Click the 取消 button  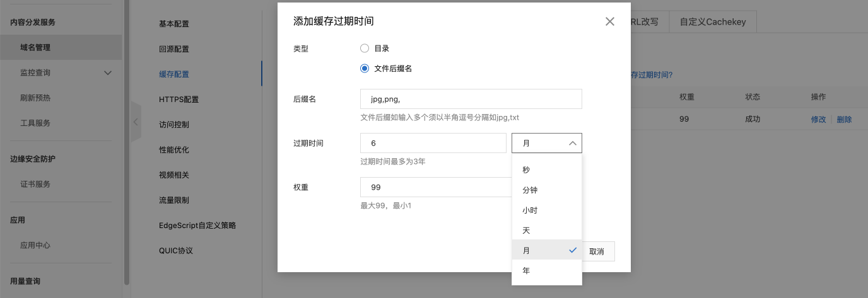coord(597,251)
